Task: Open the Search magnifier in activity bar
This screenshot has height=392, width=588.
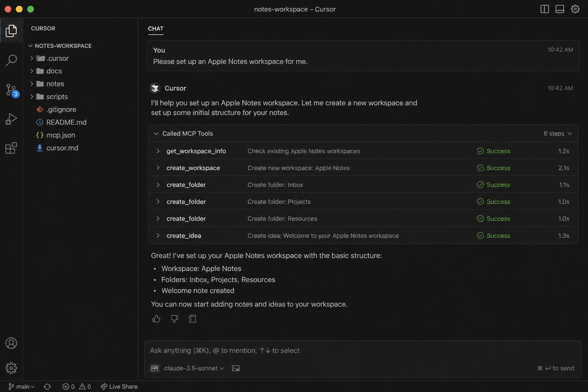Action: (11, 60)
